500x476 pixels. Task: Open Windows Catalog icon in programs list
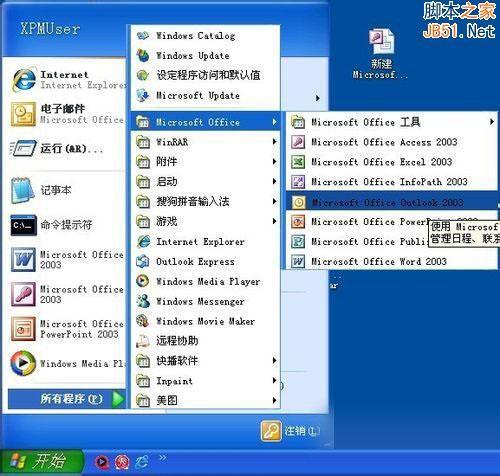click(x=143, y=35)
